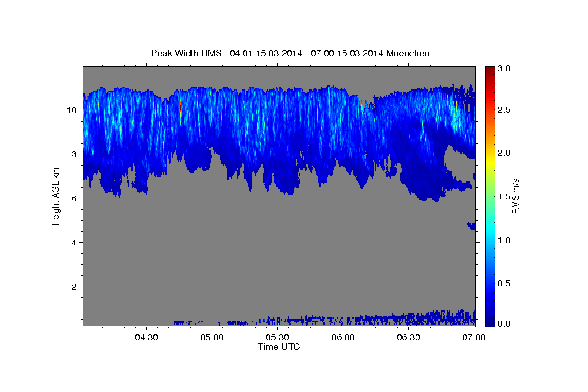Click the colorbar label '2.5'
The width and height of the screenshot is (588, 392).
click(505, 110)
